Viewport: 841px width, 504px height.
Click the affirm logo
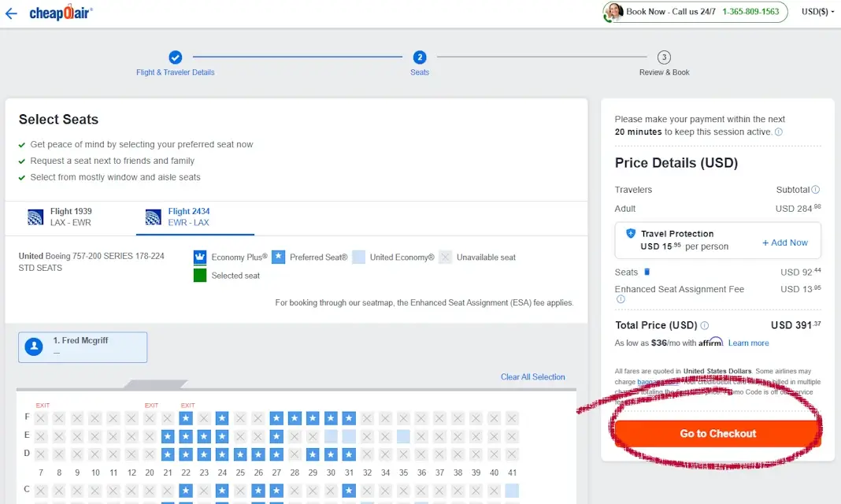[710, 342]
